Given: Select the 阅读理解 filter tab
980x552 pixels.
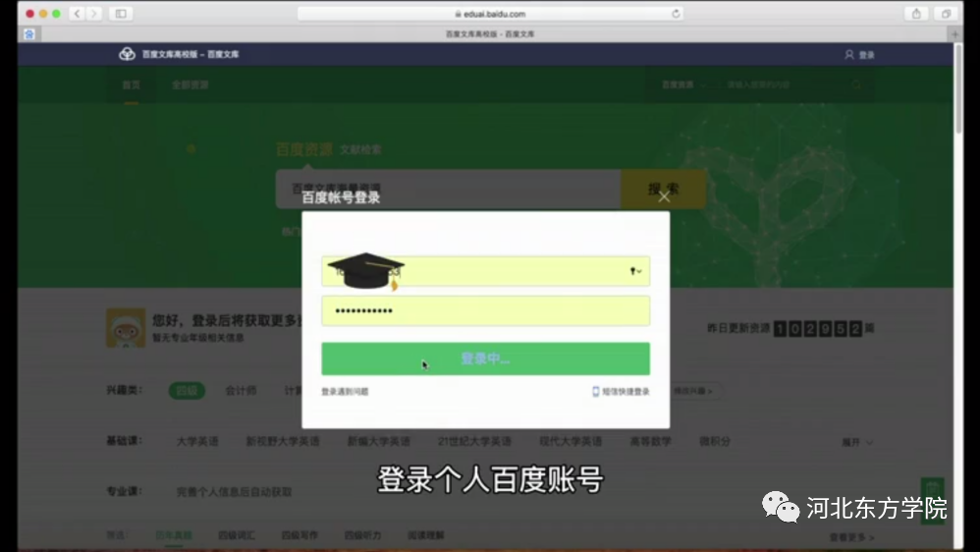Looking at the screenshot, I should [x=425, y=535].
